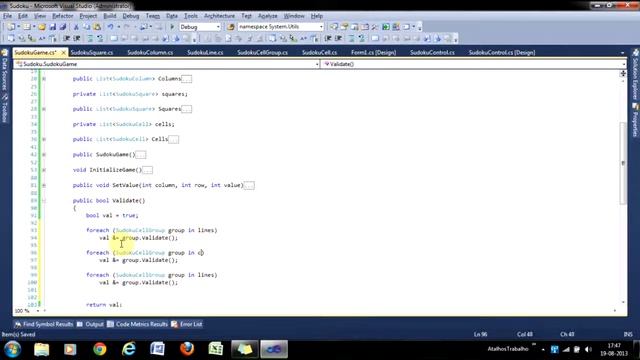Image resolution: width=640 pixels, height=360 pixels.
Task: Click the green Start Page toolbar icon
Action: 386,27
